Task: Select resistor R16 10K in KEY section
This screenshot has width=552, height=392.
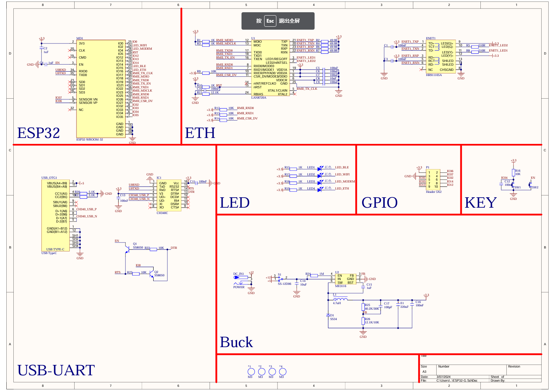Action: pyautogui.click(x=513, y=173)
